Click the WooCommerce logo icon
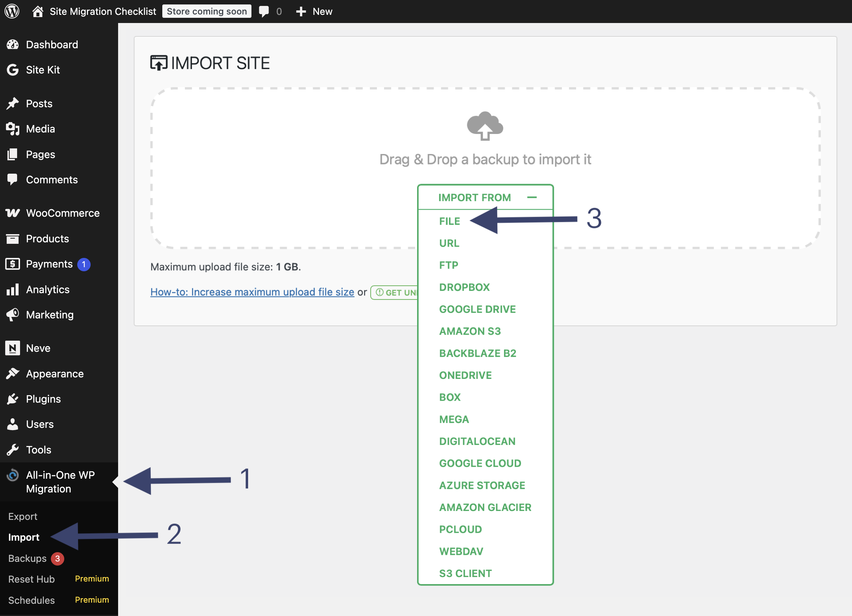852x616 pixels. pyautogui.click(x=13, y=213)
